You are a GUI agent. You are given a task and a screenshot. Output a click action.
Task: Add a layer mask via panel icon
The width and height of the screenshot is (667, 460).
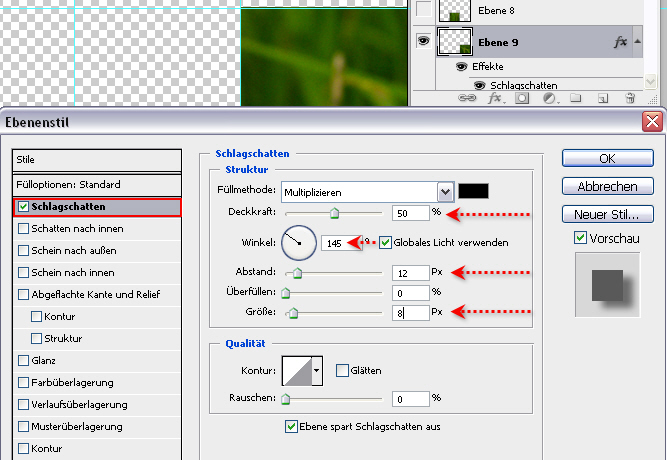tap(521, 98)
